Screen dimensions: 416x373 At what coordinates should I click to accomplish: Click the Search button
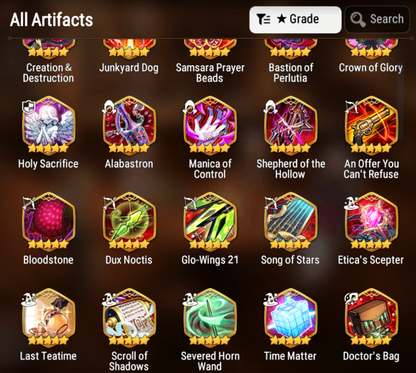(x=377, y=19)
